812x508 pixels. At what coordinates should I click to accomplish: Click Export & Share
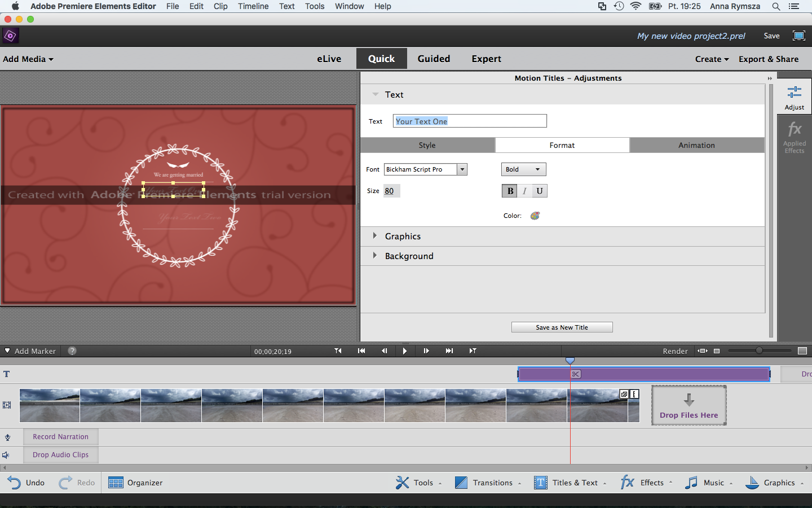coord(769,59)
